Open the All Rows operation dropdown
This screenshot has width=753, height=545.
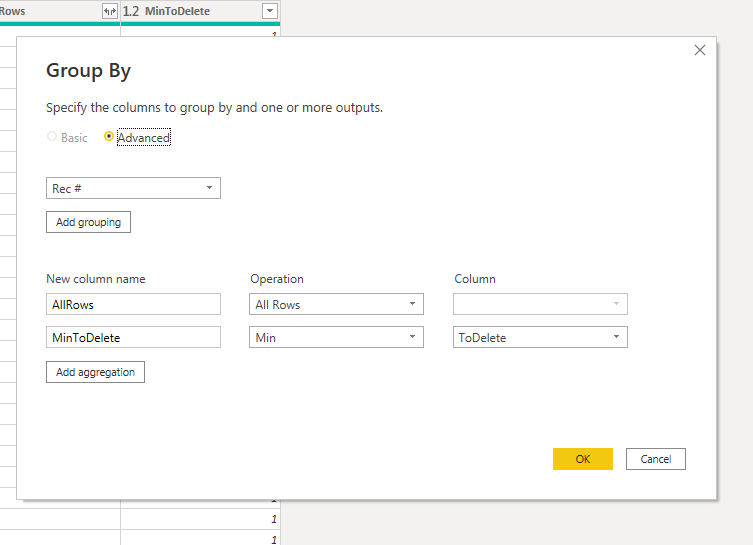336,304
